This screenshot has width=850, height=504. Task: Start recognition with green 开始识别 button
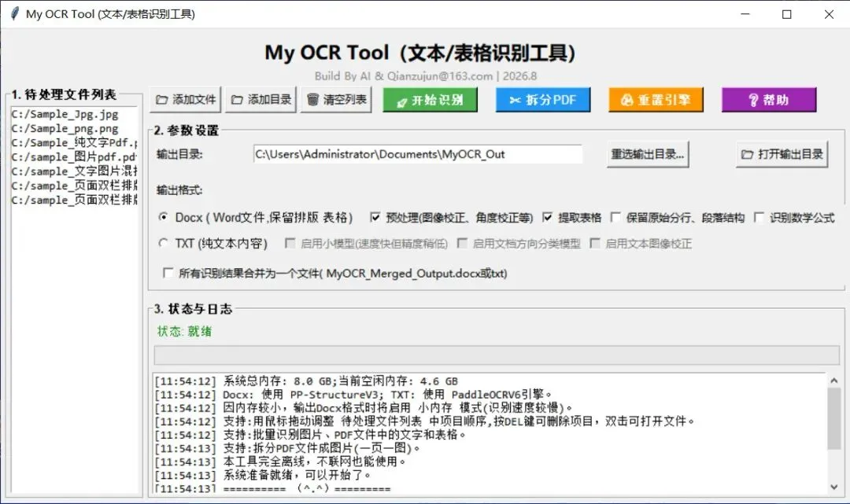pyautogui.click(x=430, y=100)
